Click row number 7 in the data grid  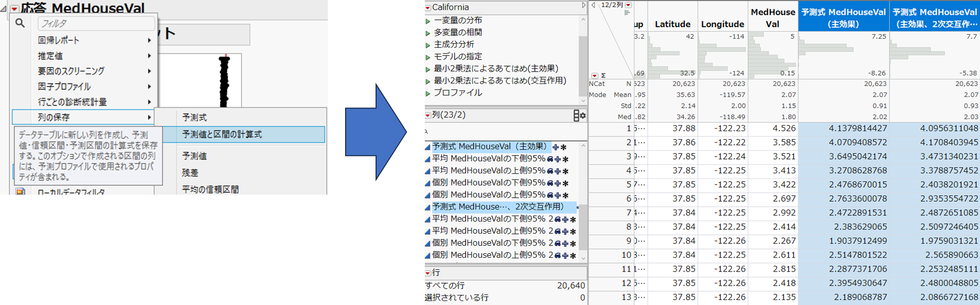click(x=629, y=212)
